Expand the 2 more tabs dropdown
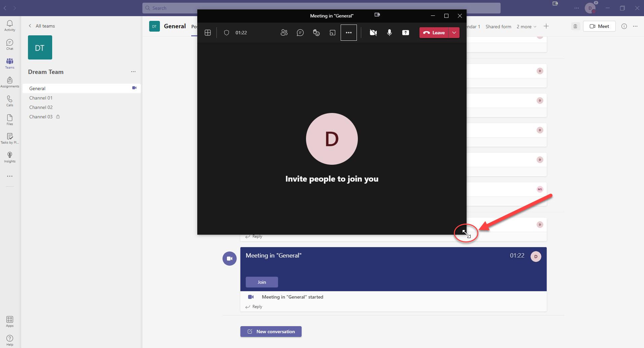Viewport: 644px width, 348px height. [526, 26]
